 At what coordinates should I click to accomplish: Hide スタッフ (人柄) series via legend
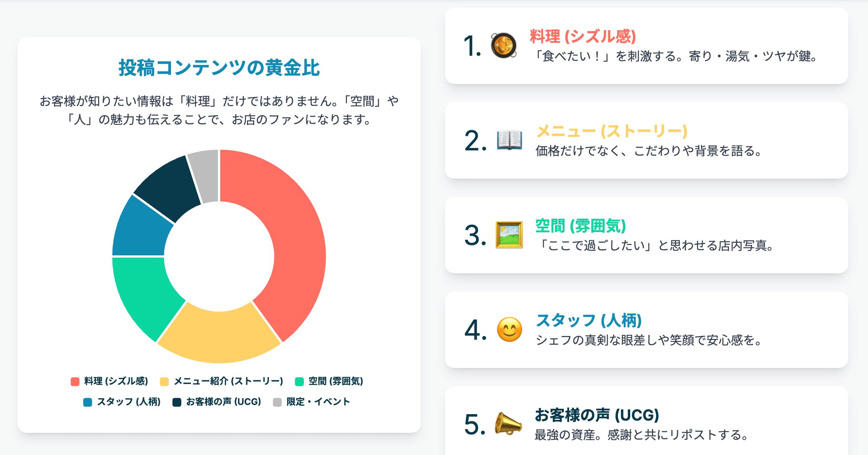click(122, 402)
